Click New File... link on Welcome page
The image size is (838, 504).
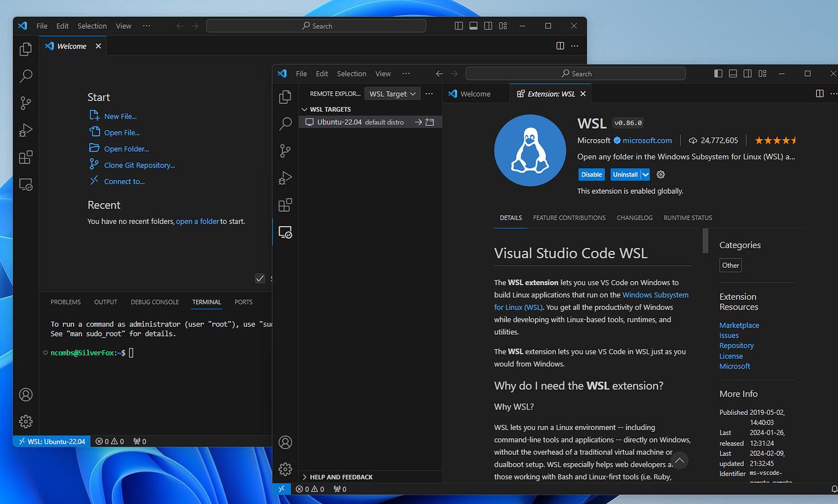[120, 116]
